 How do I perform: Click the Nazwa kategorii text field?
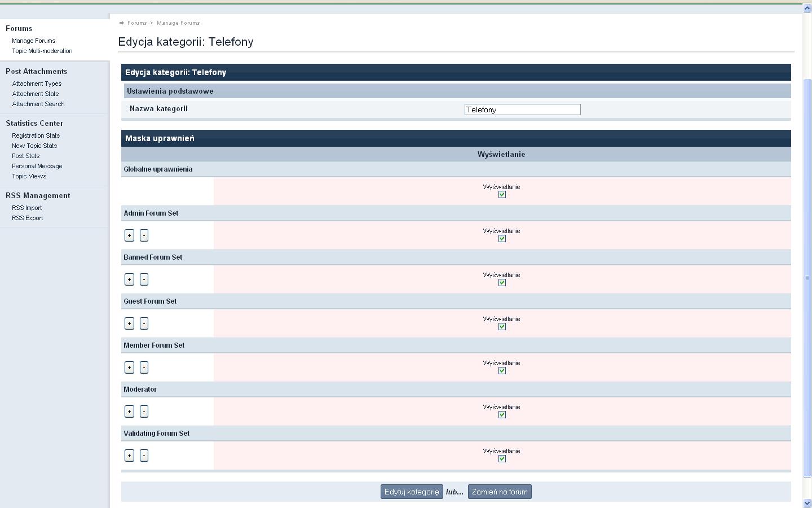pyautogui.click(x=522, y=110)
